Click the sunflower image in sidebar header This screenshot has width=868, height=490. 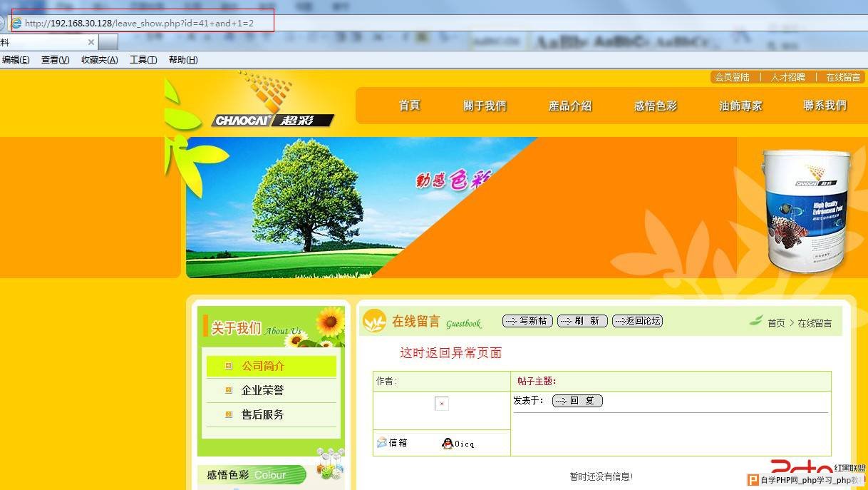tap(330, 322)
